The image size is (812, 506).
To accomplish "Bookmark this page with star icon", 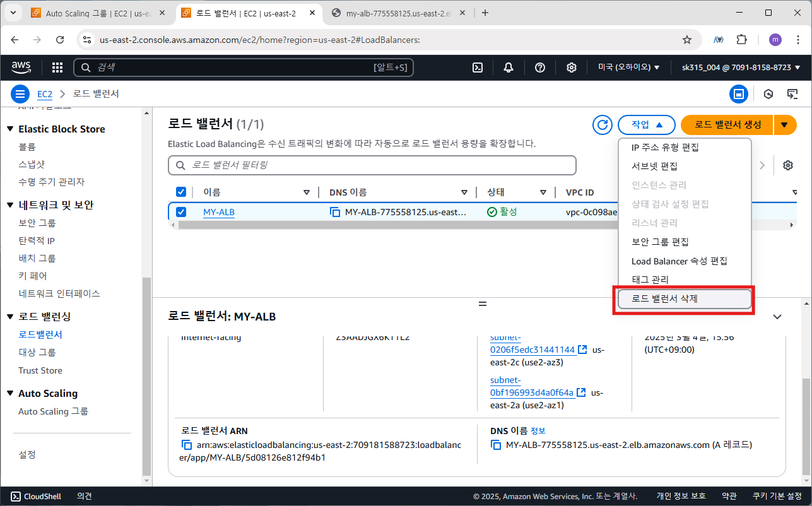I will pyautogui.click(x=687, y=39).
